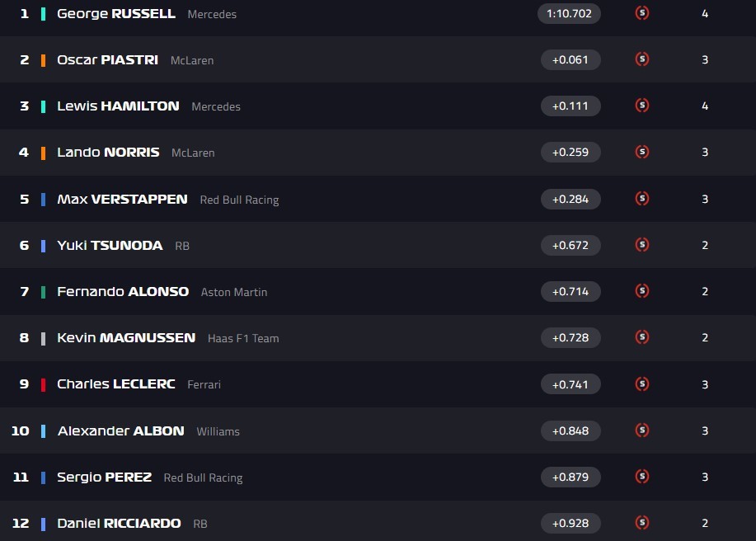The width and height of the screenshot is (756, 541).
Task: Click the Haas F1 Team label
Action: [x=243, y=338]
